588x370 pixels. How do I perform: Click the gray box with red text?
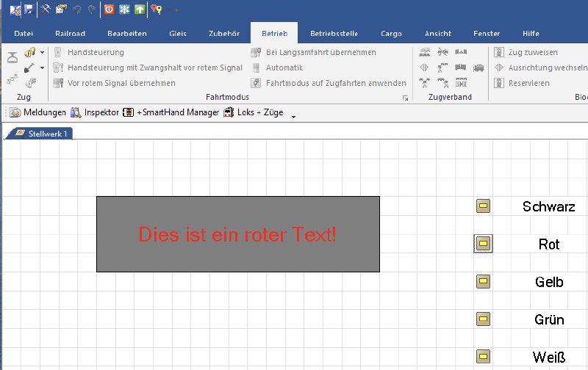pos(238,234)
